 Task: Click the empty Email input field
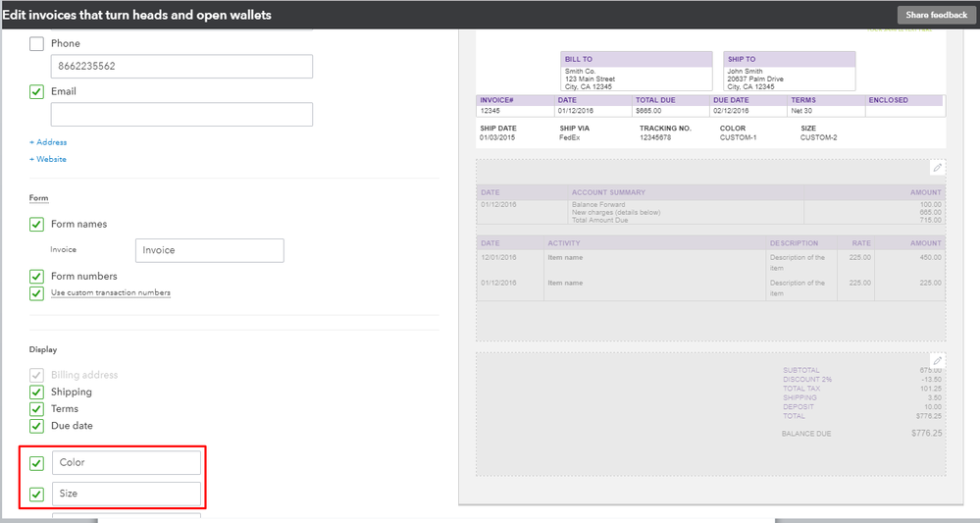pos(181,115)
